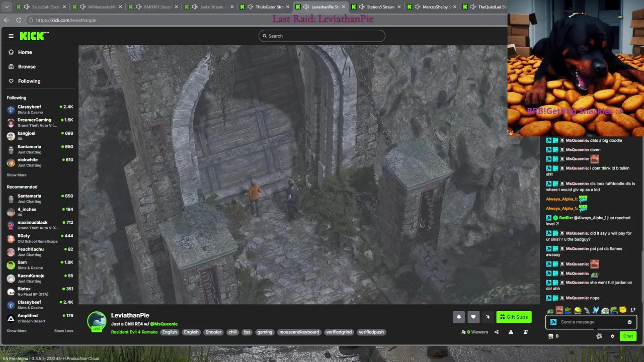Open B0aty recommended channel

(x=40, y=238)
